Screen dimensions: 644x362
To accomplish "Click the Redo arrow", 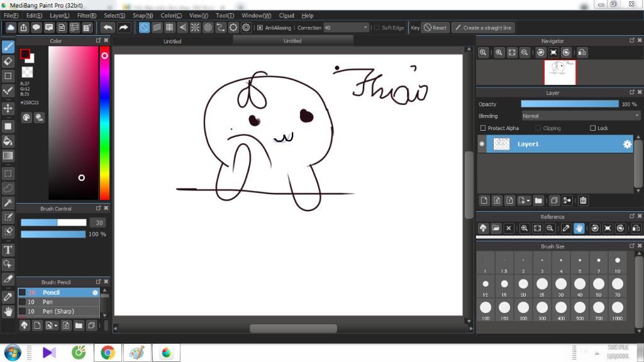I will pyautogui.click(x=123, y=28).
